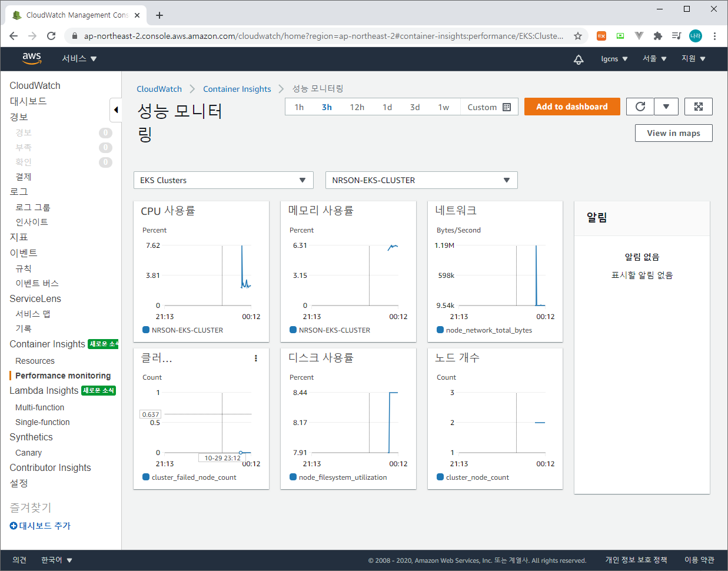The height and width of the screenshot is (571, 728).
Task: Click the browser reload icon
Action: tap(51, 36)
